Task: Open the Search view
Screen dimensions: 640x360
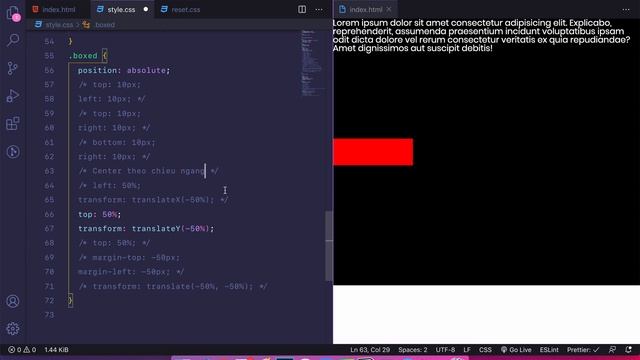Action: pyautogui.click(x=13, y=40)
